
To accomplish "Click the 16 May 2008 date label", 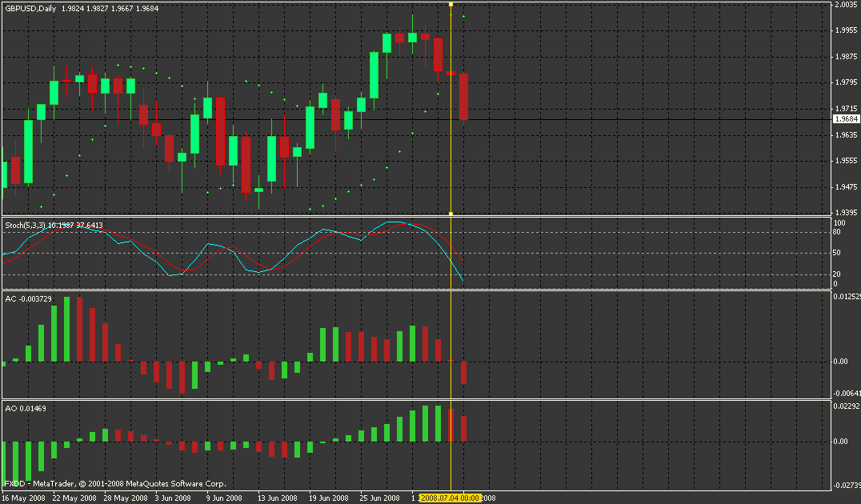I will point(23,498).
